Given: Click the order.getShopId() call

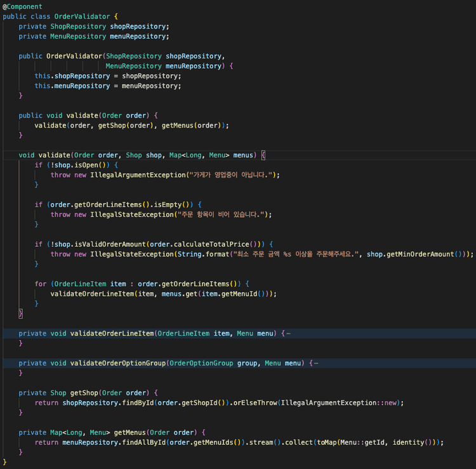Looking at the screenshot, I should coord(191,403).
